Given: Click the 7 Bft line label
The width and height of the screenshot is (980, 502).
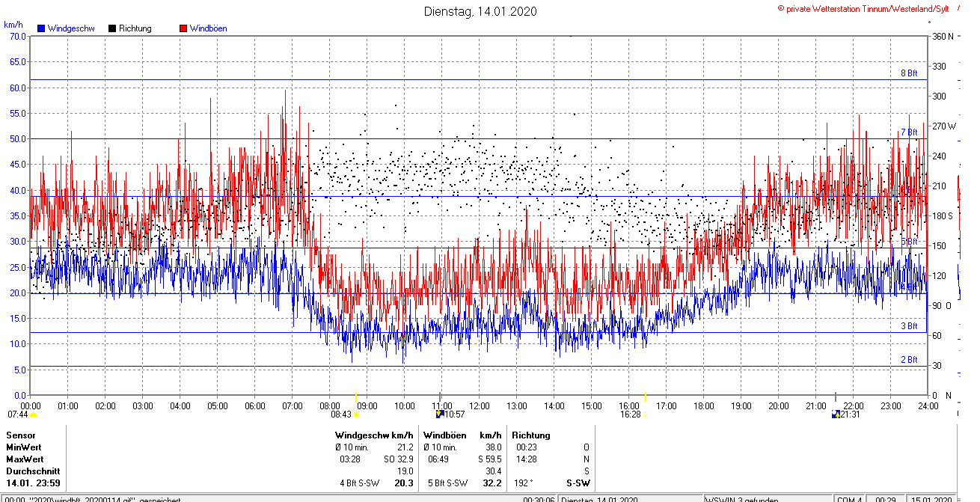Looking at the screenshot, I should 908,132.
